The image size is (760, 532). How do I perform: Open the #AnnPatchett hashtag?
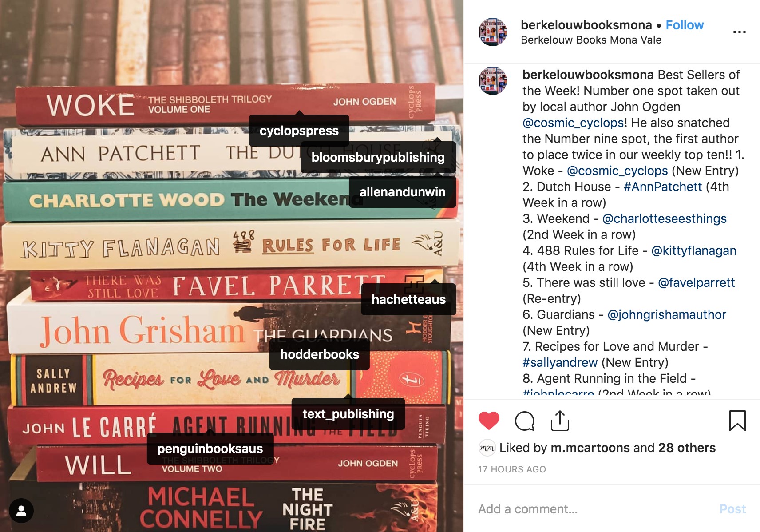[663, 187]
